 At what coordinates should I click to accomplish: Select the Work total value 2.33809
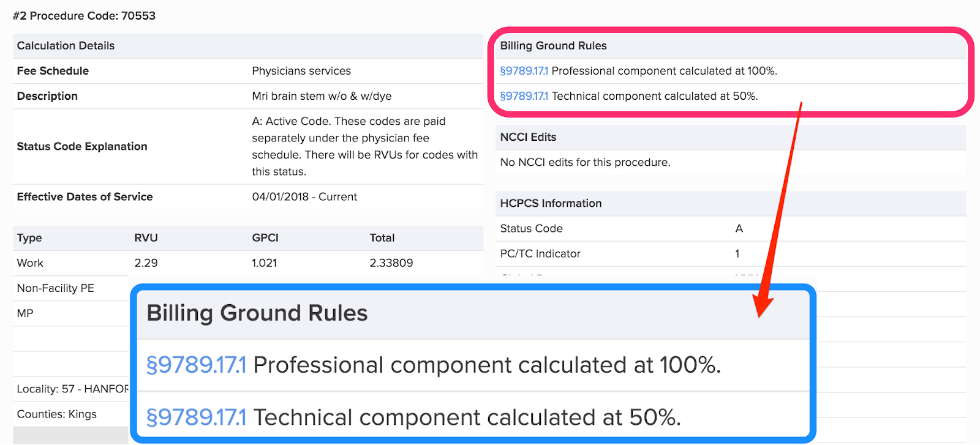click(x=391, y=263)
